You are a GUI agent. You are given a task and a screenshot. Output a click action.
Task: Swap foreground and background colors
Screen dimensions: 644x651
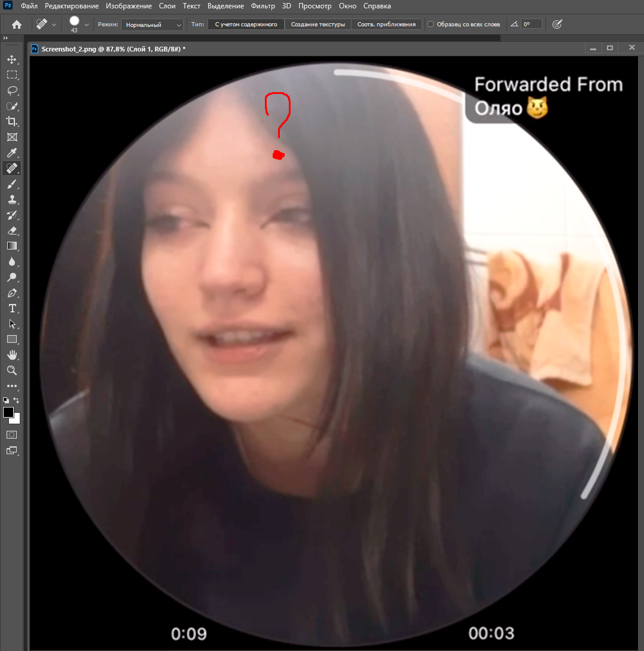pos(16,400)
